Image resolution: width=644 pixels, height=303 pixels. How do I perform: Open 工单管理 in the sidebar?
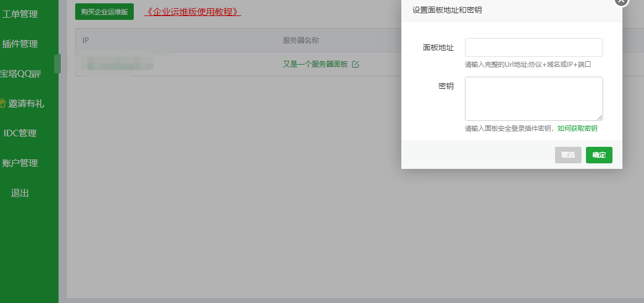(x=20, y=14)
